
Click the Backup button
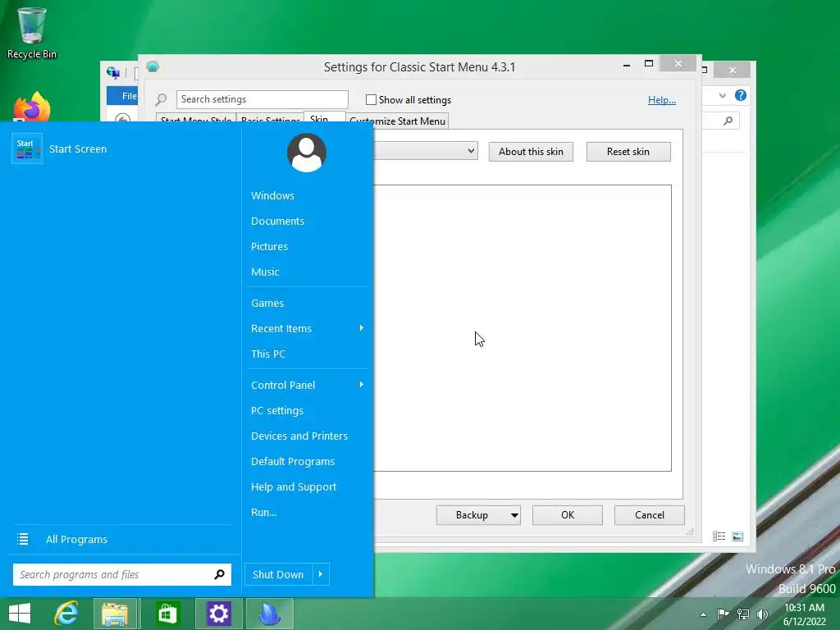[x=472, y=515]
